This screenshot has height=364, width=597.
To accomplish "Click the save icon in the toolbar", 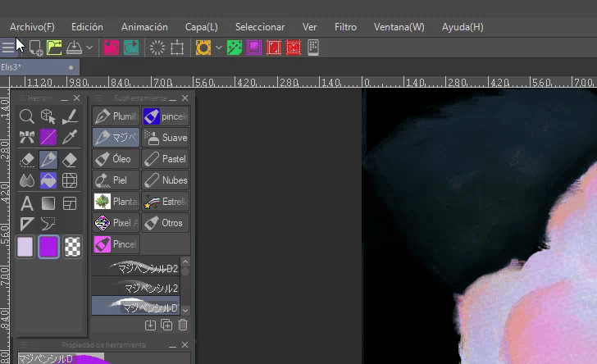I will point(74,48).
